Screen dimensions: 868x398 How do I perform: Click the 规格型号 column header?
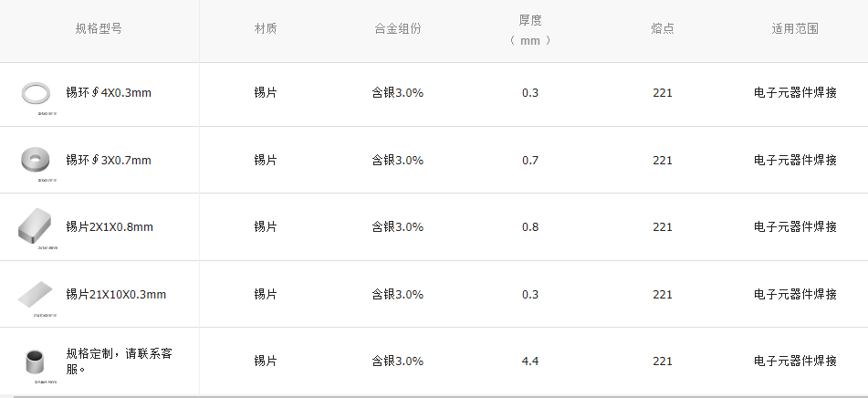pyautogui.click(x=99, y=28)
